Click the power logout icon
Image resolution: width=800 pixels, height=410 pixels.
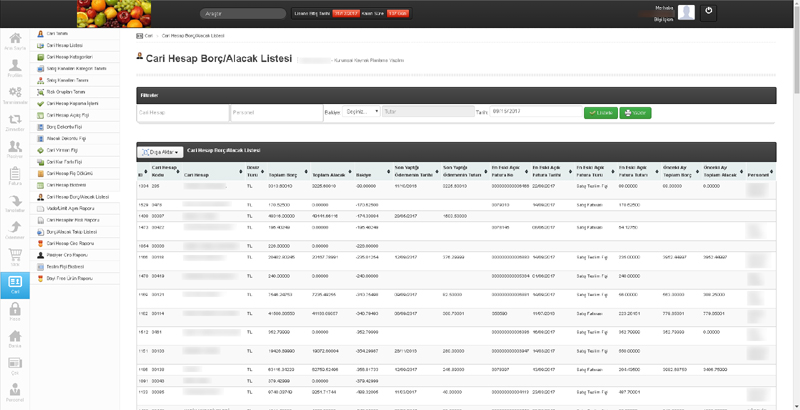[x=708, y=12]
